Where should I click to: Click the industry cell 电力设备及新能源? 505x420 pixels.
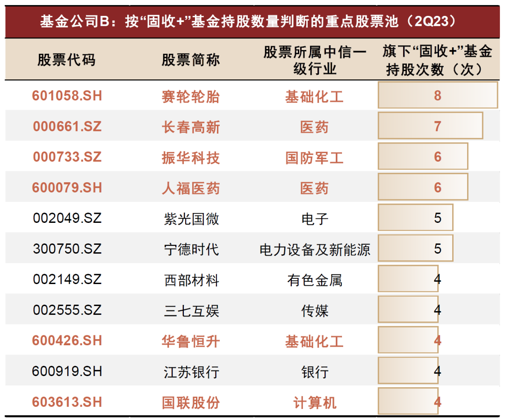[315, 249]
